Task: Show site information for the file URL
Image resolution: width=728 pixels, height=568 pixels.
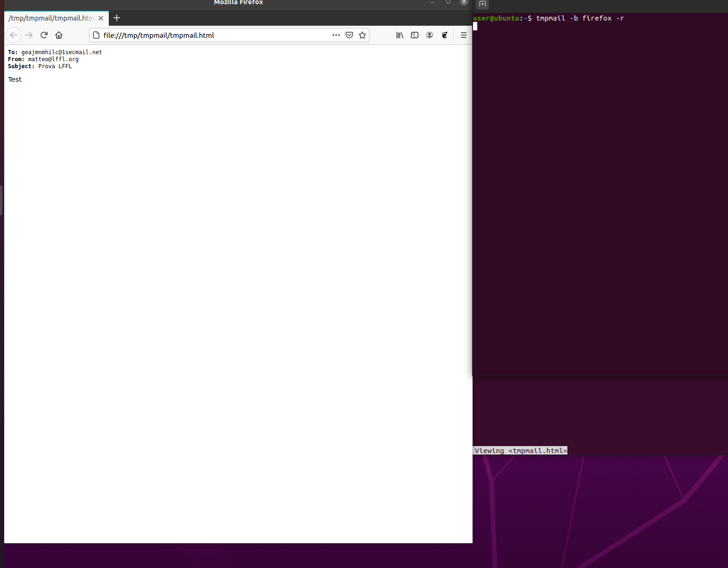Action: 96,35
